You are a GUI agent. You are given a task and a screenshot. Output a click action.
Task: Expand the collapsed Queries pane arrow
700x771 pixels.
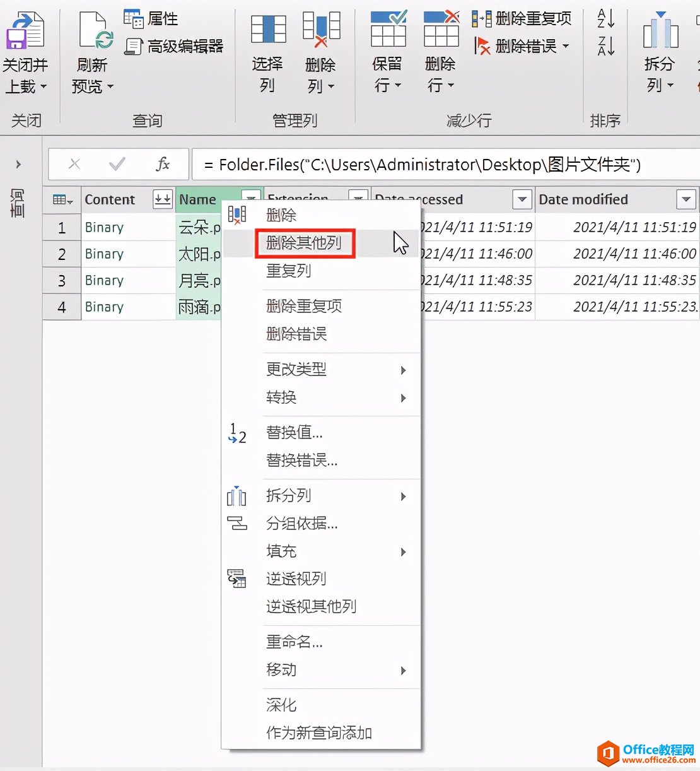point(18,165)
